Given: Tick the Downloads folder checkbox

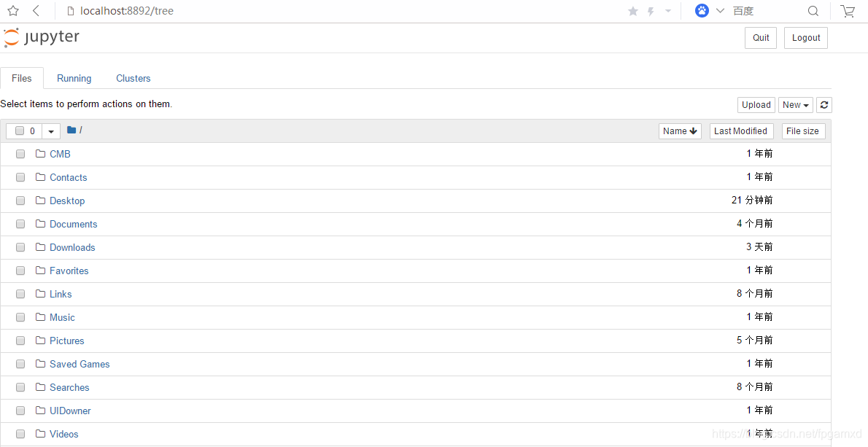Looking at the screenshot, I should 20,247.
